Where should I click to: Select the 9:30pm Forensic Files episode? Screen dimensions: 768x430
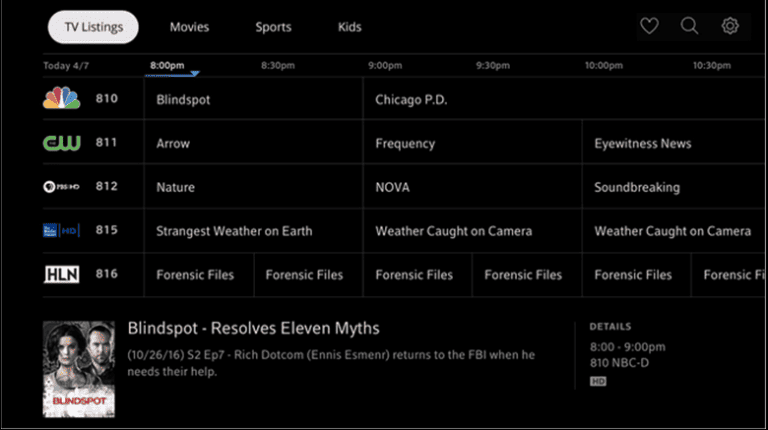pos(527,275)
